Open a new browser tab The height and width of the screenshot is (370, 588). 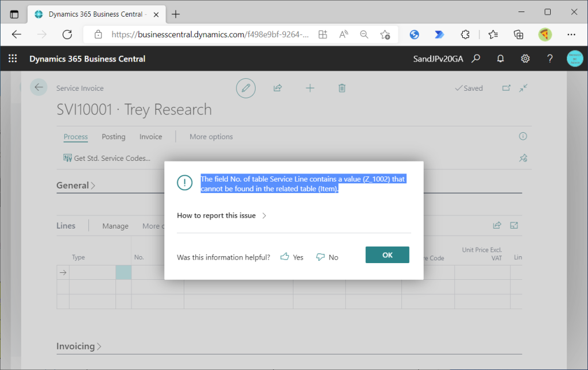point(176,14)
